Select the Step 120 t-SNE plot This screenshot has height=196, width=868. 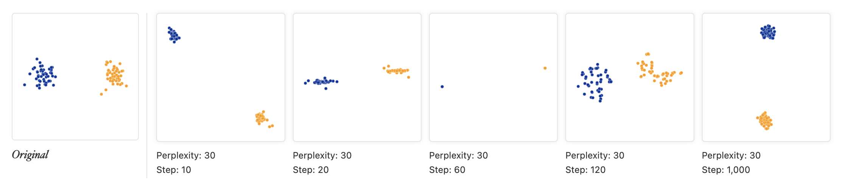pyautogui.click(x=630, y=78)
